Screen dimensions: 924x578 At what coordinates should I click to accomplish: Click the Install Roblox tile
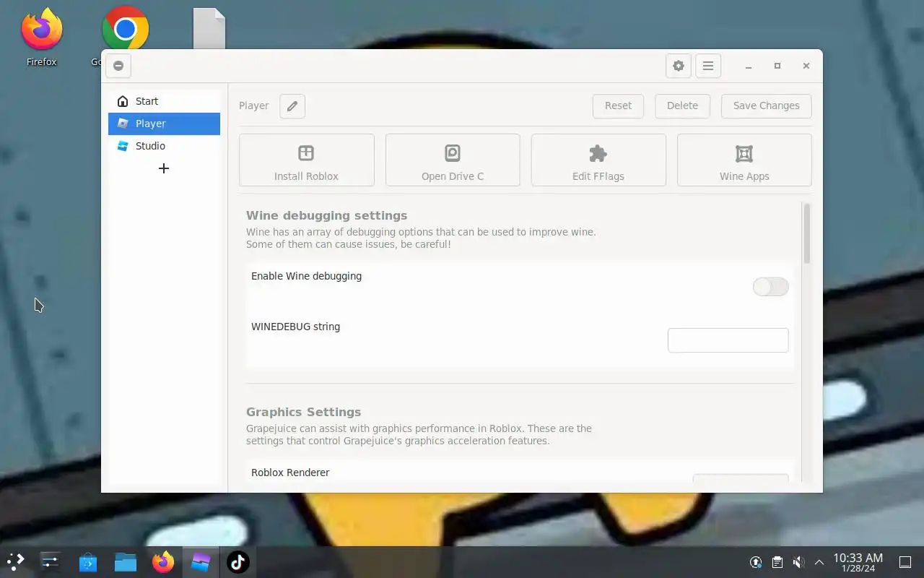point(306,160)
